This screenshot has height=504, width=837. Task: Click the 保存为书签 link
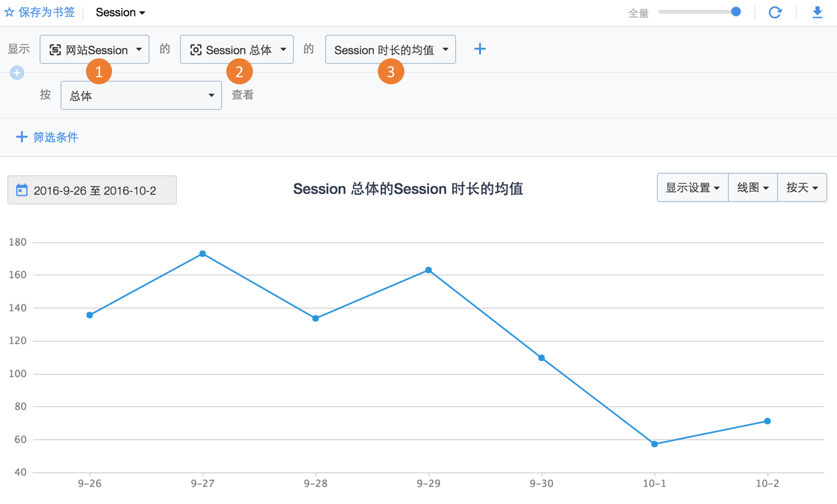pyautogui.click(x=47, y=12)
